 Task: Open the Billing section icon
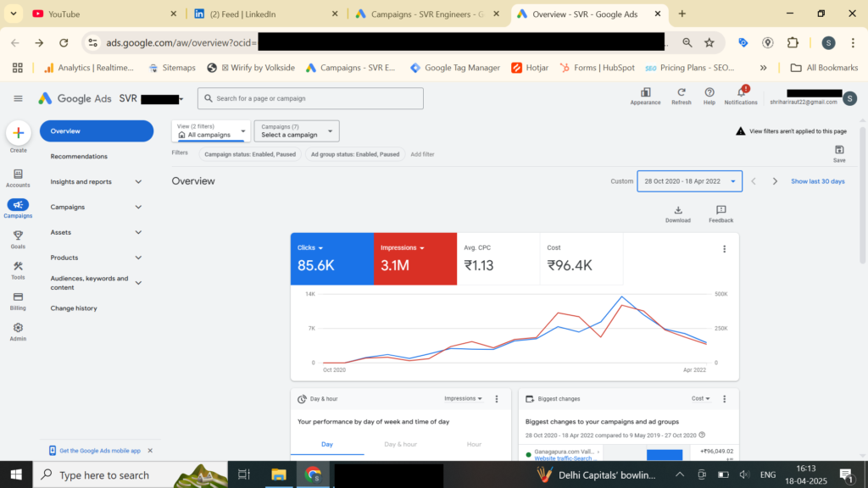(x=18, y=297)
